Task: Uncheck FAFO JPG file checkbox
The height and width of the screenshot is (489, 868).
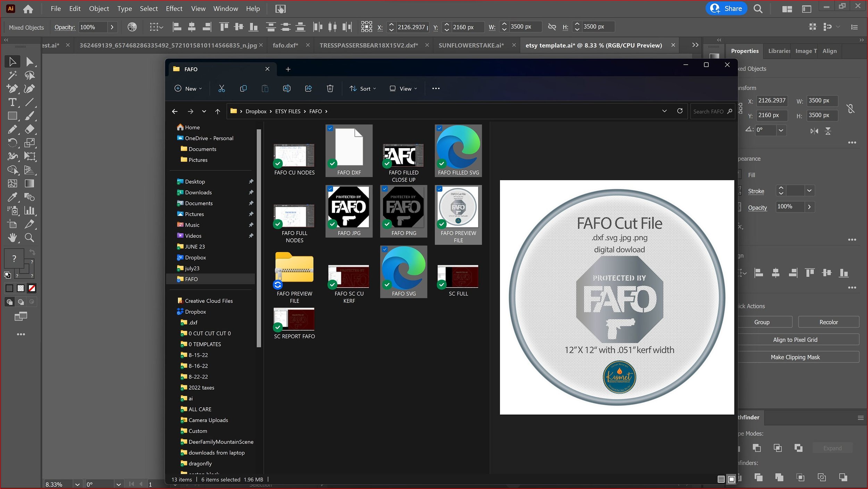Action: (x=330, y=189)
